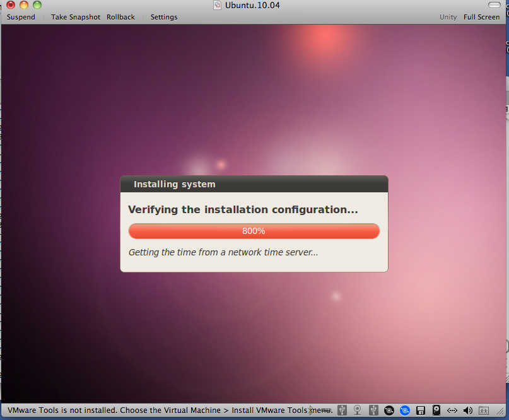509x420 pixels.
Task: Click 'Getting the time from a network time server...'
Action: [223, 252]
